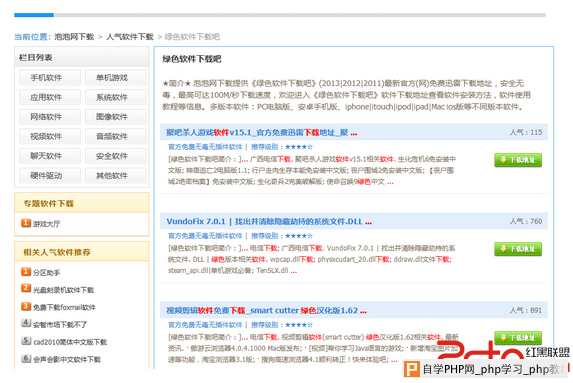Open the 泡泡网下载 breadcrumb link
The width and height of the screenshot is (573, 383).
click(x=74, y=37)
